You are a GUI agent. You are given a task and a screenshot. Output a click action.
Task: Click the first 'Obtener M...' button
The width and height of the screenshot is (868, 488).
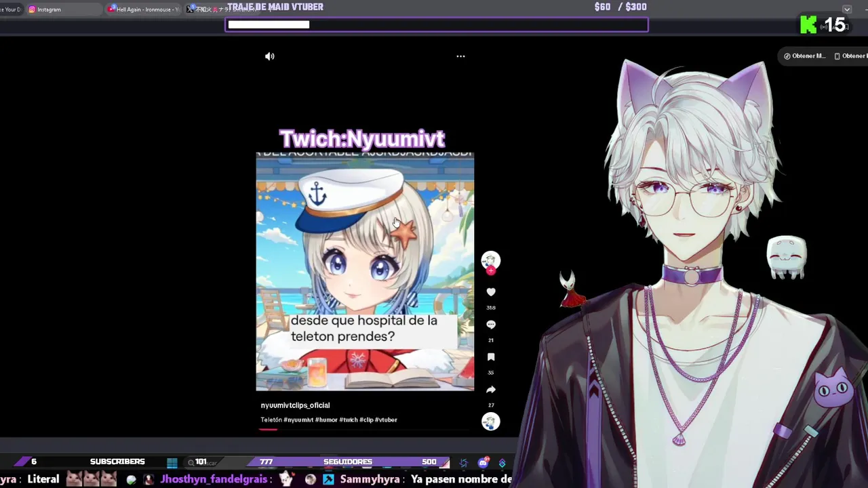tap(804, 56)
